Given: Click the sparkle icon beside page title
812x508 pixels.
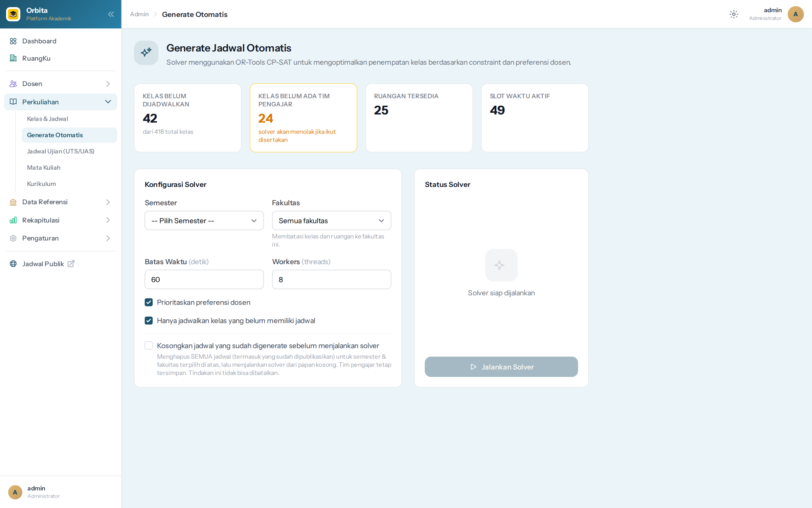Looking at the screenshot, I should 146,52.
